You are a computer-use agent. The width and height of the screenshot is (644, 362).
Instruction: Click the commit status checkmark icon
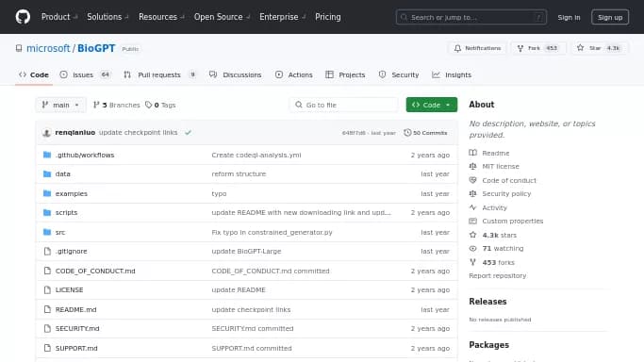click(x=188, y=133)
